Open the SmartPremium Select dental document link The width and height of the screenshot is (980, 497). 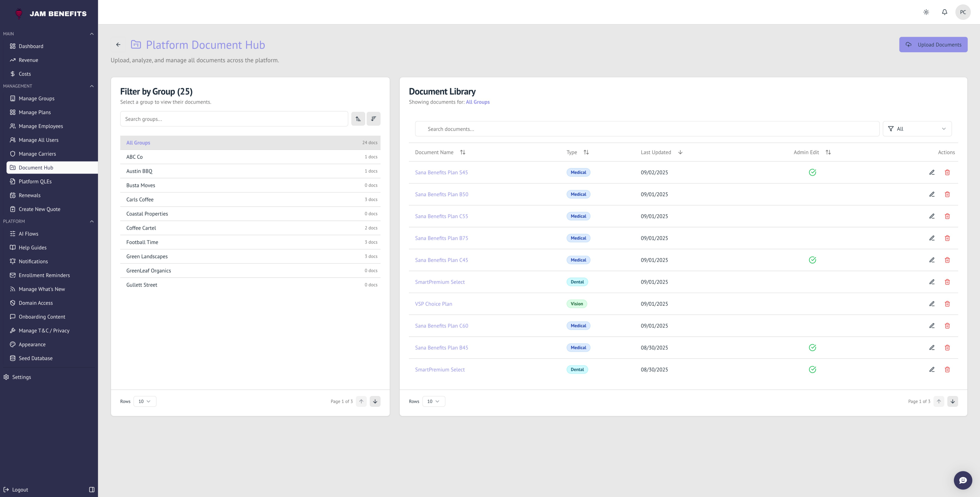click(x=440, y=282)
